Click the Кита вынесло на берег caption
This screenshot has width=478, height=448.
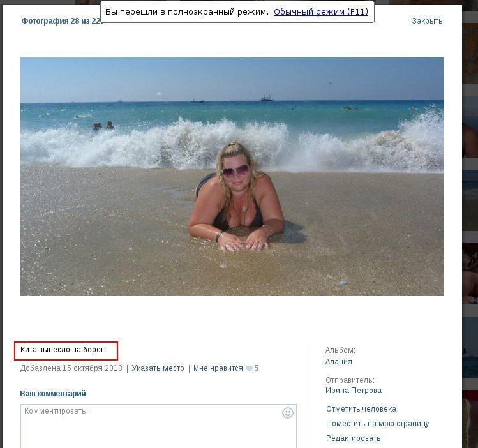click(x=62, y=350)
